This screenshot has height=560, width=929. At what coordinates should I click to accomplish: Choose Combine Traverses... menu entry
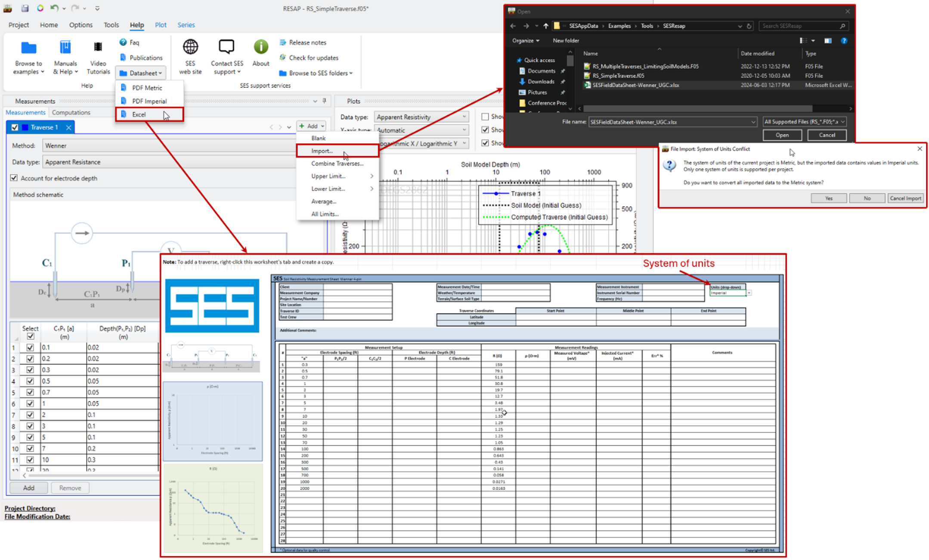[x=338, y=163]
